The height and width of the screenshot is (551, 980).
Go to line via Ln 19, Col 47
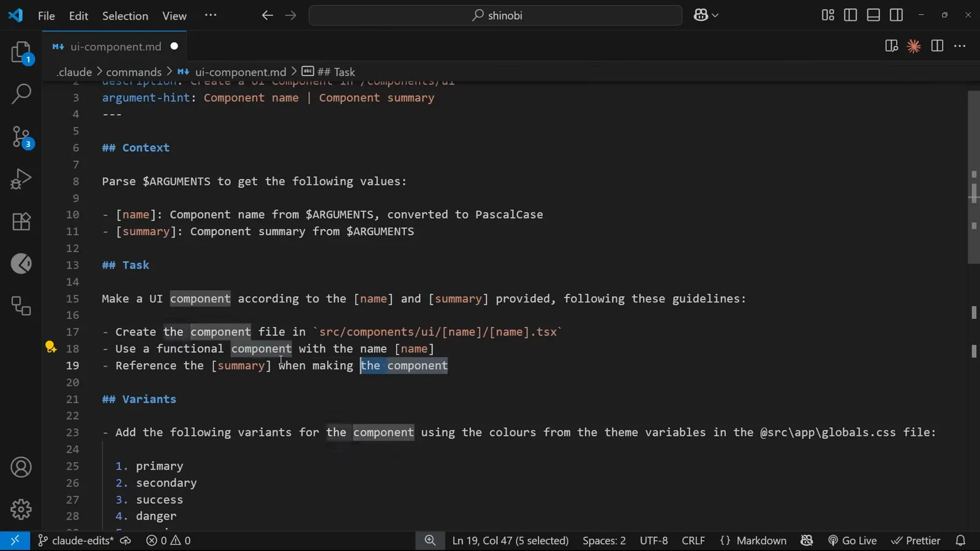(510, 541)
